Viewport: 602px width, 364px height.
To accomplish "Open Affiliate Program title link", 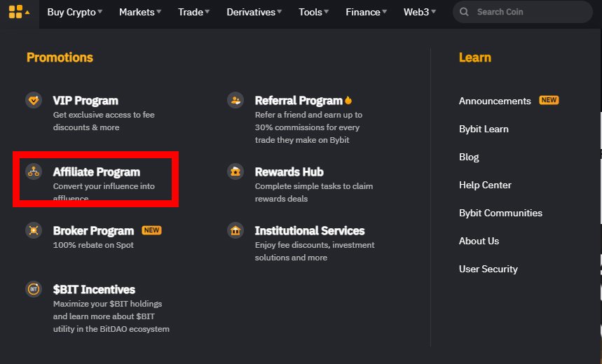I will pyautogui.click(x=97, y=171).
